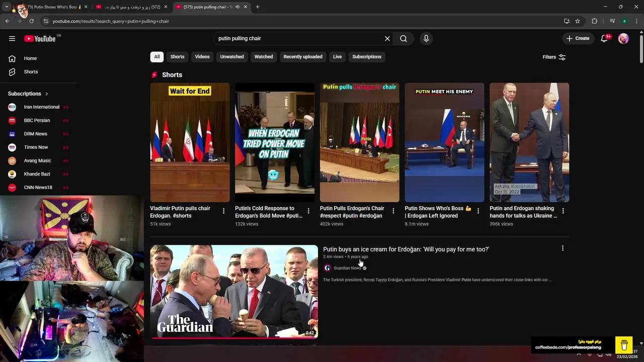This screenshot has height=362, width=644.
Task: Click the Create button
Action: pos(578,38)
